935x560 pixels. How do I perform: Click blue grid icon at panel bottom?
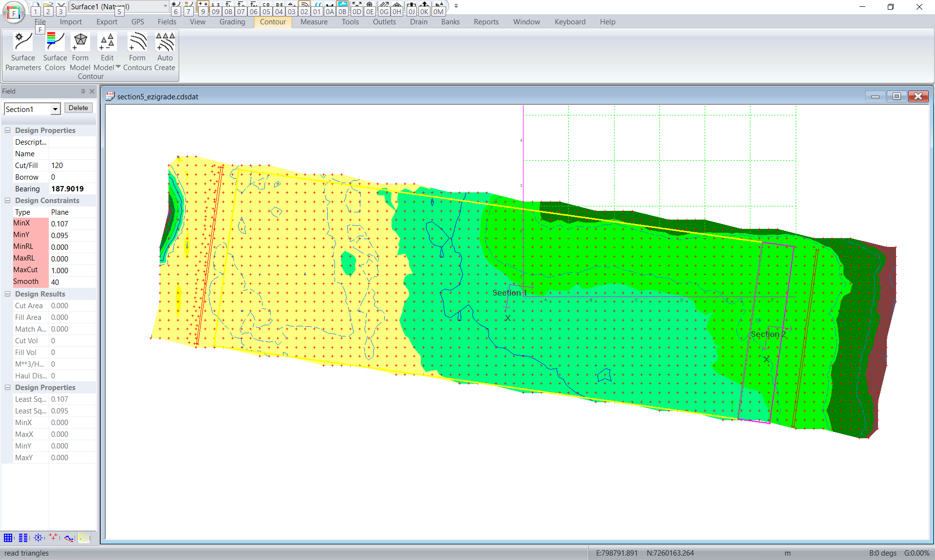click(8, 538)
